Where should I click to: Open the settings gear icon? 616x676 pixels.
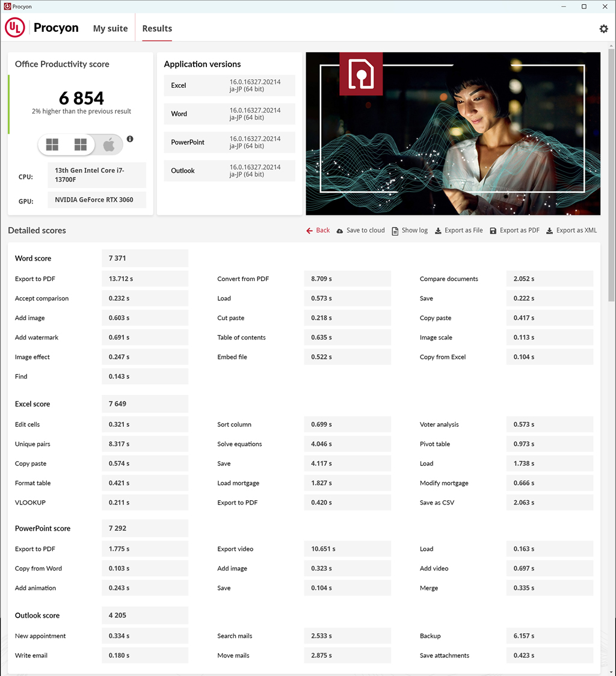coord(603,28)
